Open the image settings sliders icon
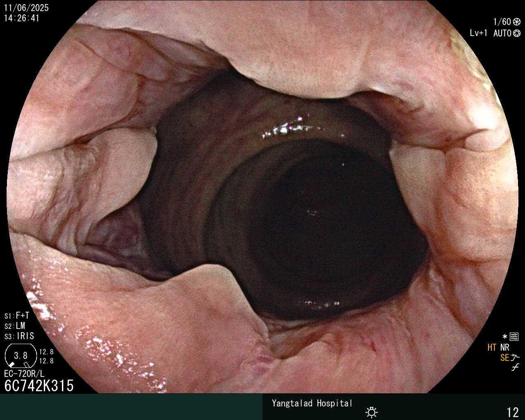Screen dimensions: 525x420 (514, 337)
